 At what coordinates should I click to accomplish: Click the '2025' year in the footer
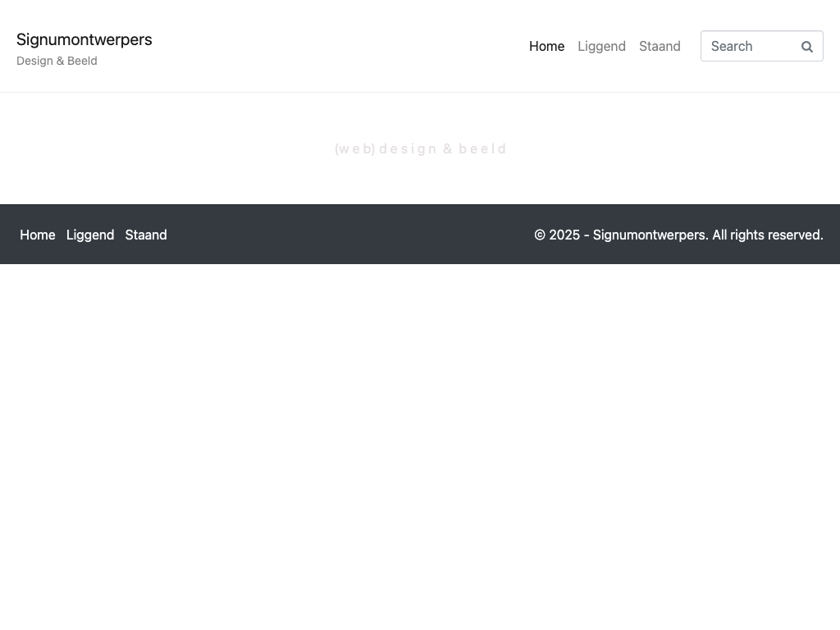[x=564, y=235]
